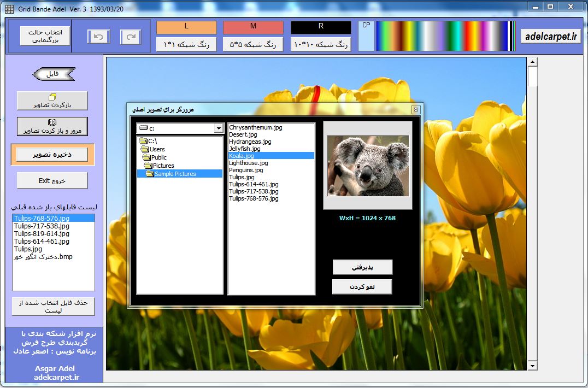Click the لغو کردن cancel button
The height and width of the screenshot is (388, 588).
[362, 287]
